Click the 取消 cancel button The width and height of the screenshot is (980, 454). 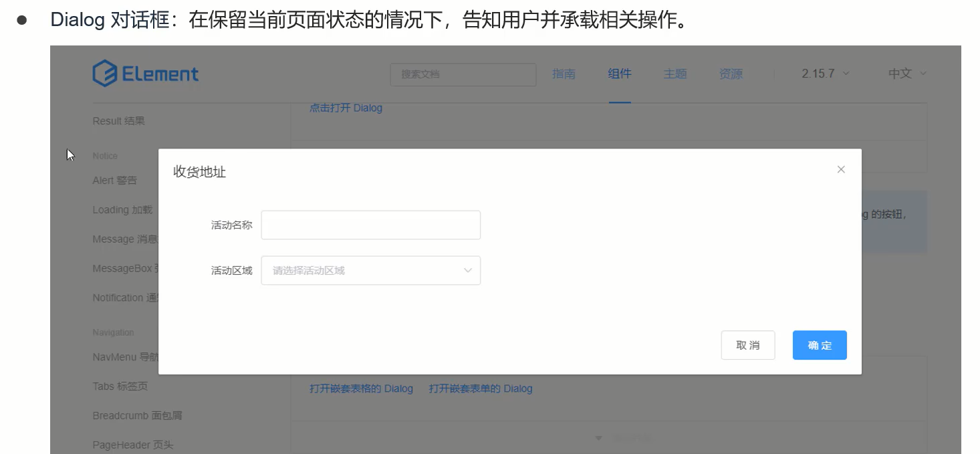point(748,345)
